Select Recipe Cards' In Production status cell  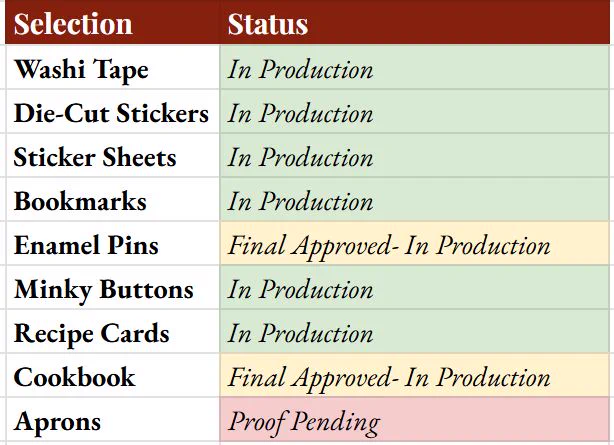click(x=415, y=331)
